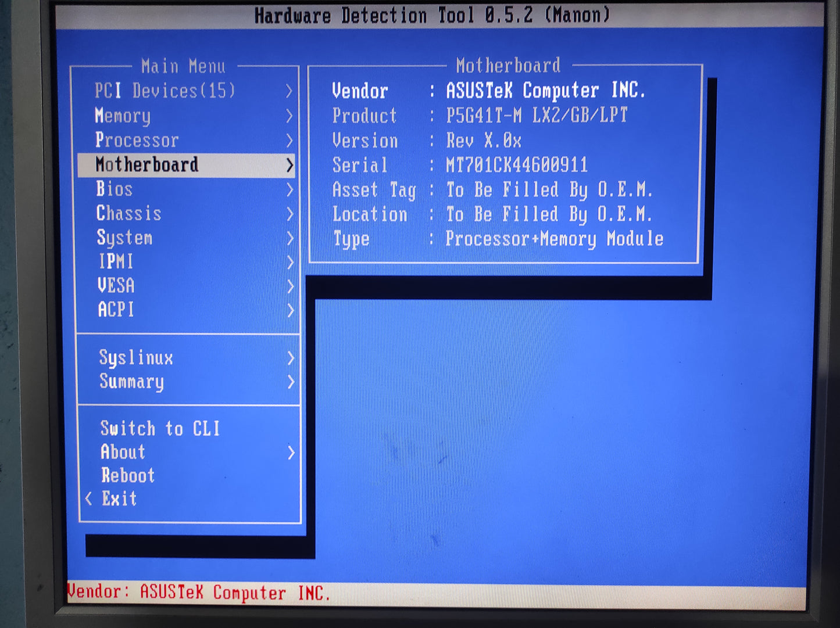Click the Reboot option
This screenshot has height=628, width=840.
click(x=128, y=476)
